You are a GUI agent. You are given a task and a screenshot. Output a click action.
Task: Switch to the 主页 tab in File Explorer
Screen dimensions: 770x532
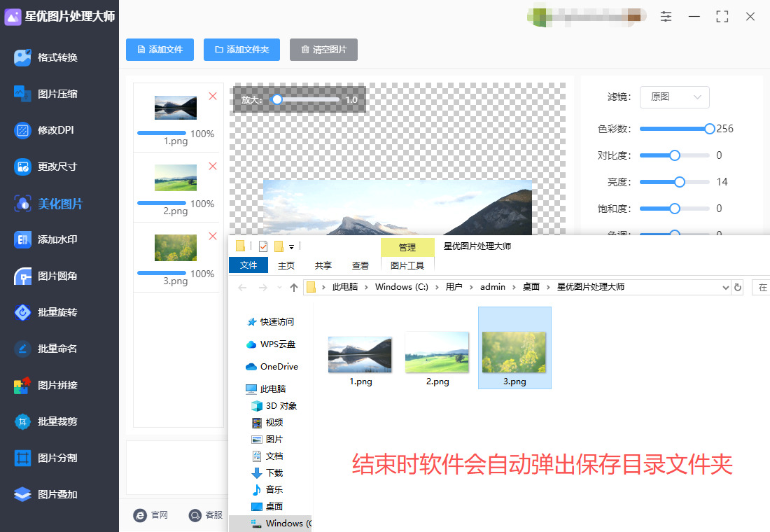286,265
